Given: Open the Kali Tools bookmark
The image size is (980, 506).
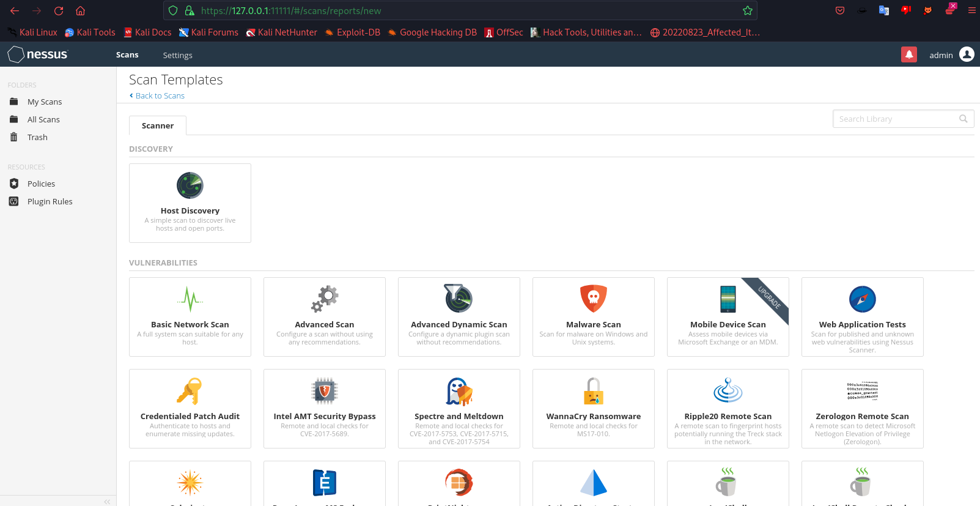Looking at the screenshot, I should tap(90, 32).
